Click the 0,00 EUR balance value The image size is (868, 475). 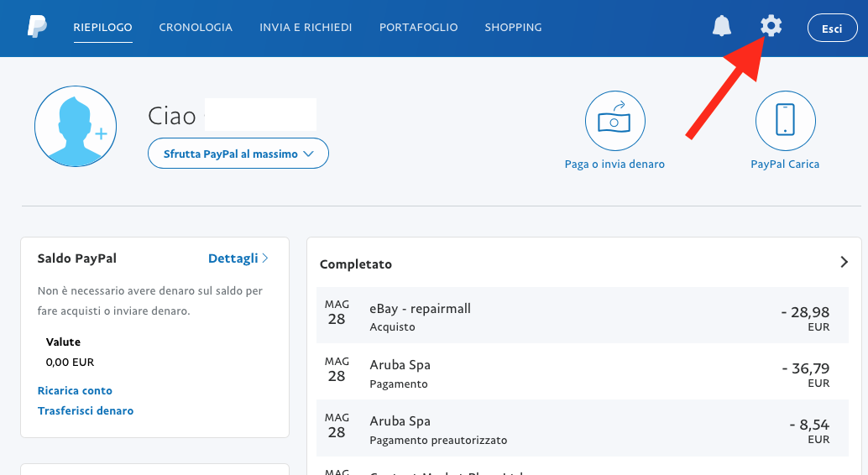point(70,362)
